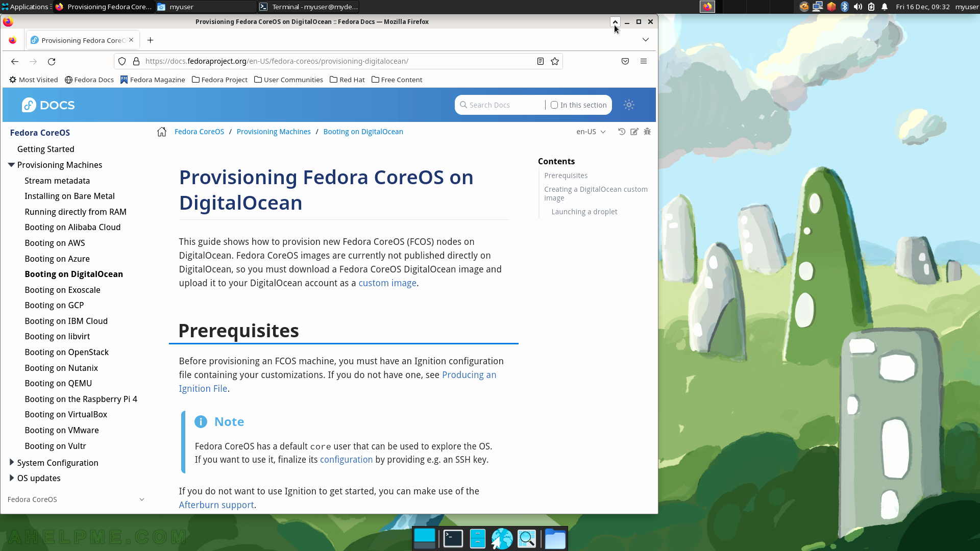Viewport: 980px width, 551px height.
Task: Open the Red Hat bookmarks folder
Action: point(348,80)
